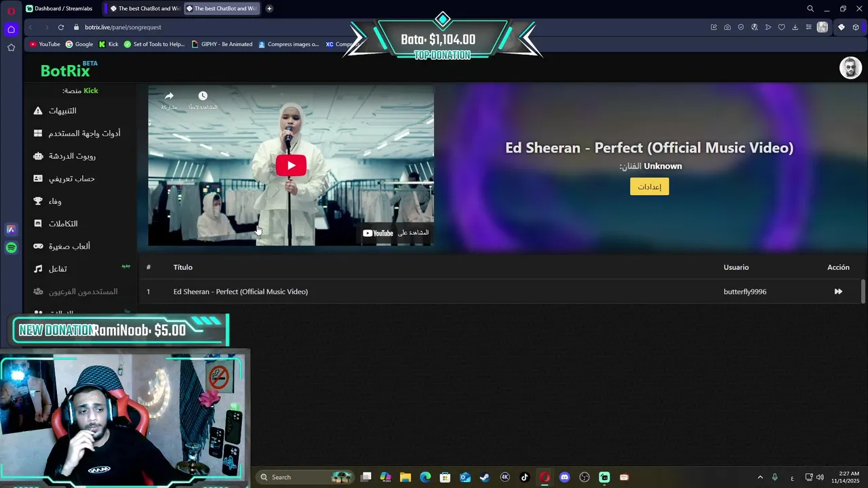
Task: Click the robot icon beside روبوت الدردشة
Action: (x=38, y=156)
